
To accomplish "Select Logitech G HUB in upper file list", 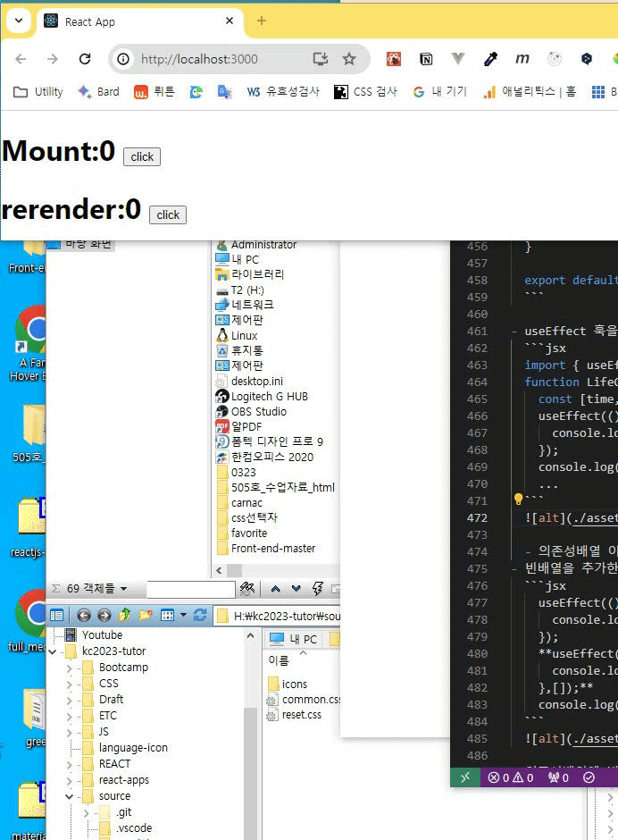I will pyautogui.click(x=262, y=397).
